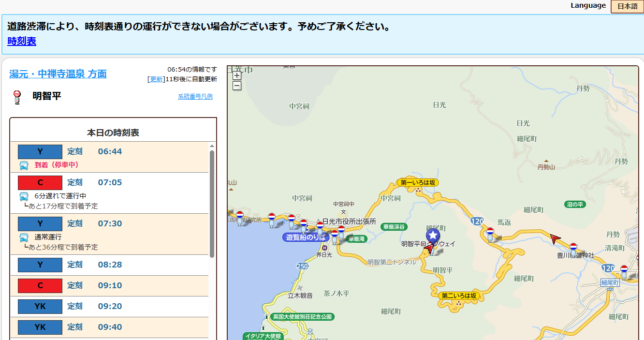Switch language with the 日本語 button
The image size is (644, 340).
[x=627, y=6]
